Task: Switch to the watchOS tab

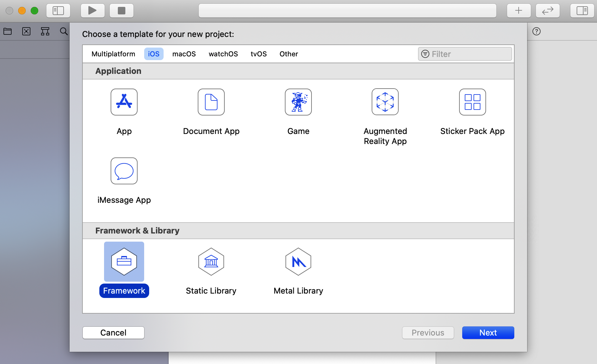Action: click(x=223, y=54)
